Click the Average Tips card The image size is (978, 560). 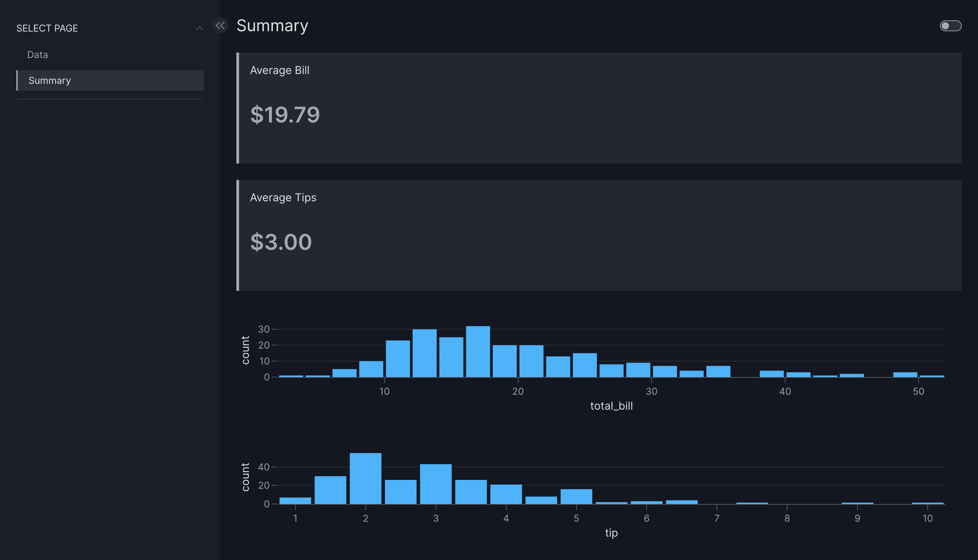[x=598, y=235]
